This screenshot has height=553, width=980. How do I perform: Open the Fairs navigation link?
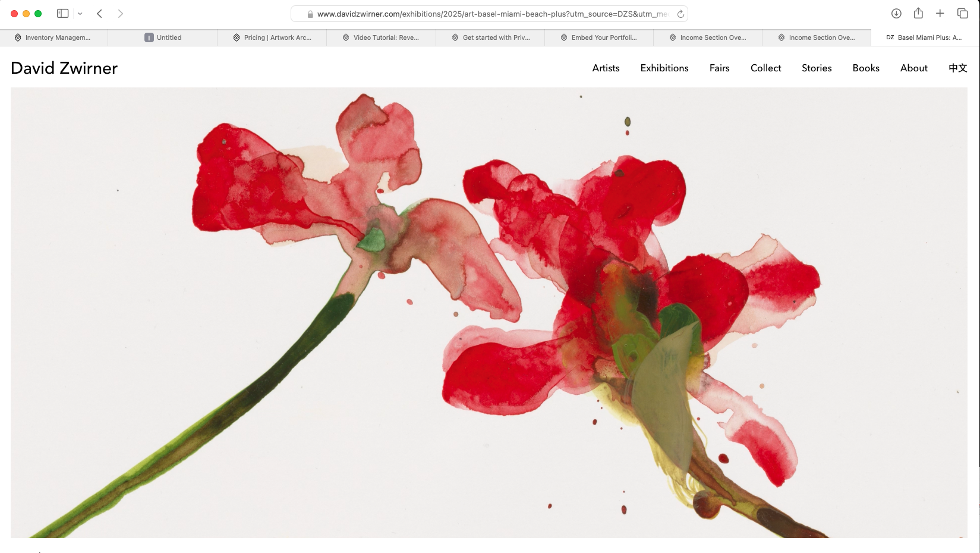pos(719,68)
